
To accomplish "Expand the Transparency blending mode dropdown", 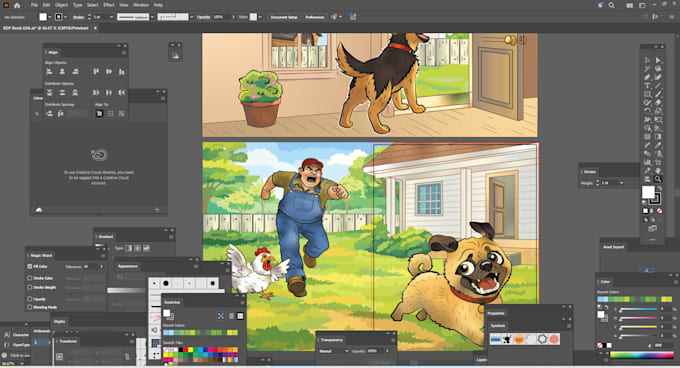I will click(x=334, y=351).
